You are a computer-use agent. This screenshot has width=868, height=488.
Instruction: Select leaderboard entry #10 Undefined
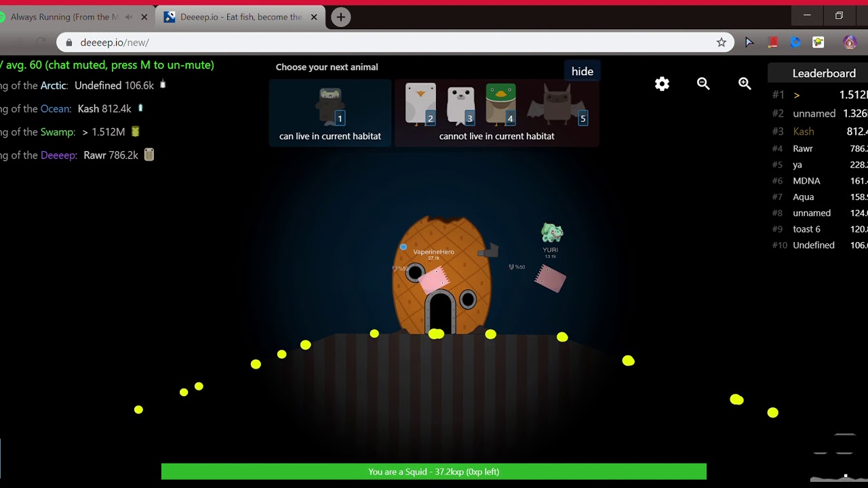[820, 245]
